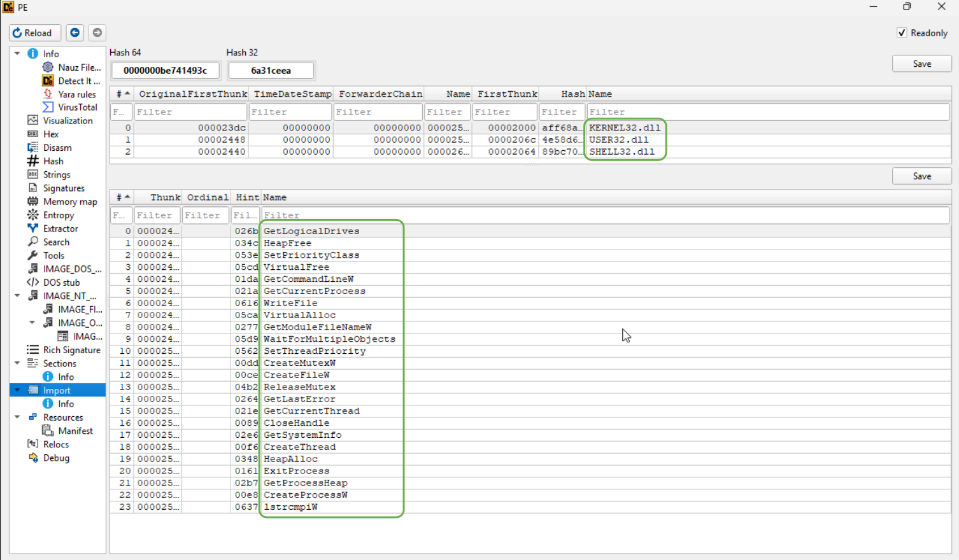
Task: Select the Memory map icon
Action: coord(33,202)
